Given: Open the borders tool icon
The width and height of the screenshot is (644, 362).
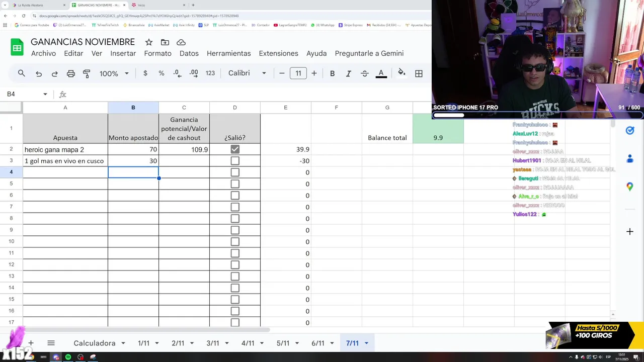Looking at the screenshot, I should point(419,73).
